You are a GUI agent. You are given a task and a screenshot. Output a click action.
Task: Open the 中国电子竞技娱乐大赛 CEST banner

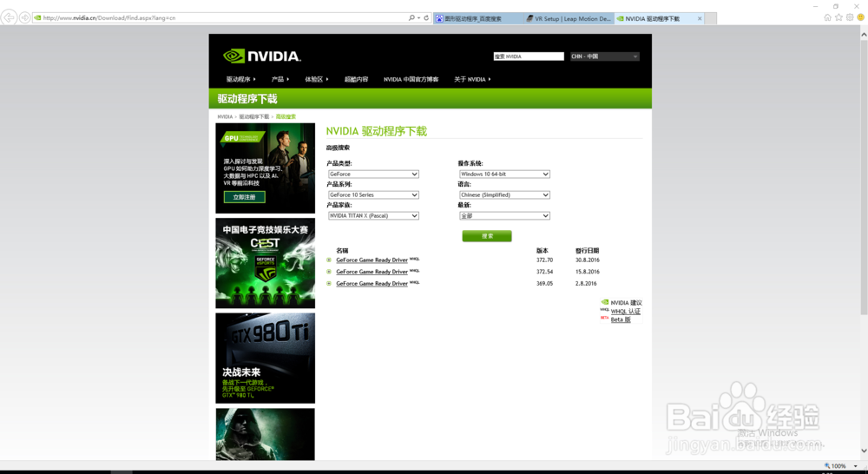(x=265, y=263)
